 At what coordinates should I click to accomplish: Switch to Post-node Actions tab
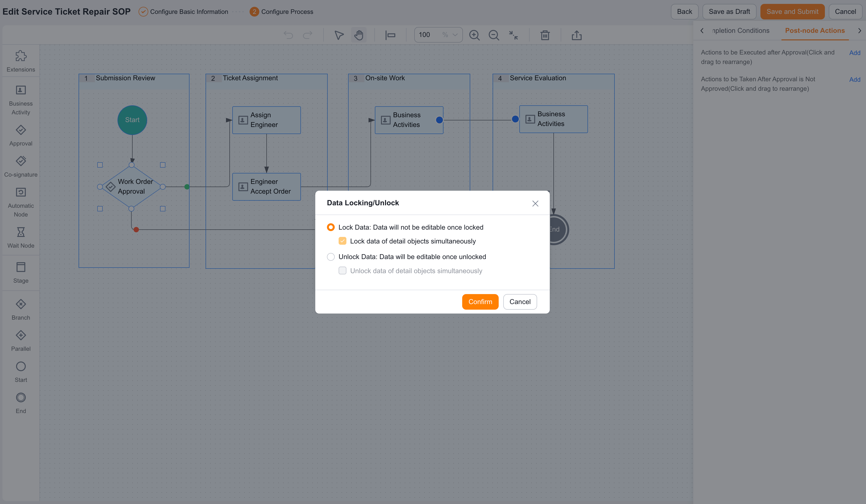(814, 31)
